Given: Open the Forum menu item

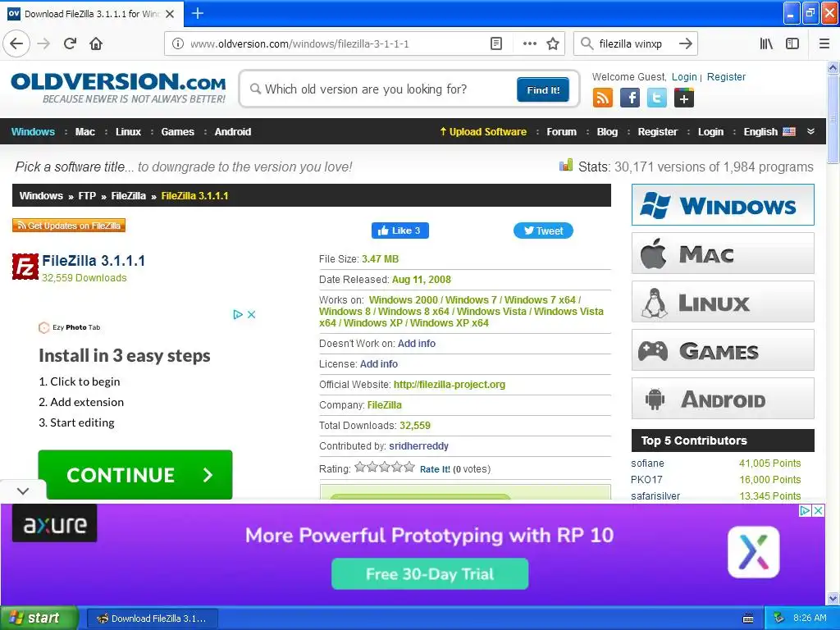Looking at the screenshot, I should [561, 132].
